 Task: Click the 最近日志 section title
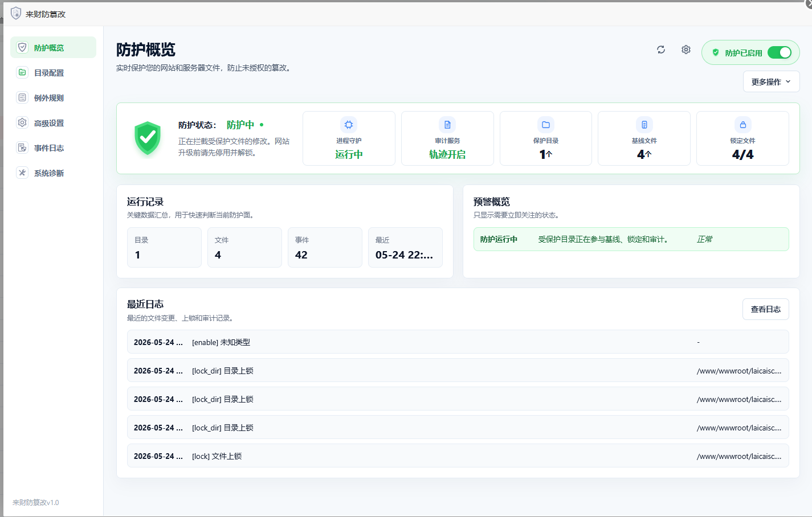[x=145, y=304]
